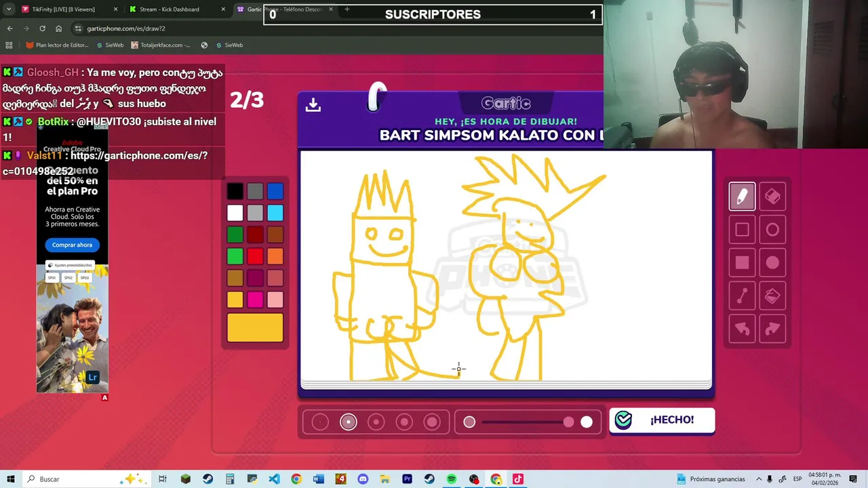The width and height of the screenshot is (868, 488).
Task: Pick the bright green color swatch
Action: pos(235,257)
